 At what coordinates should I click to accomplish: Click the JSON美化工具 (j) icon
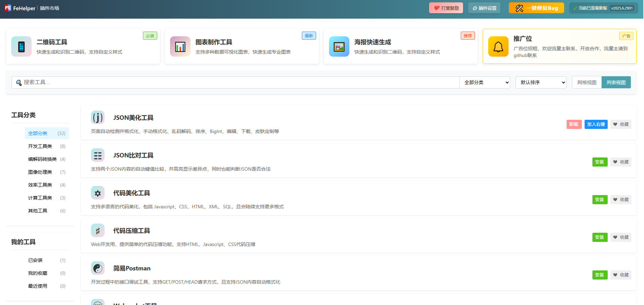pos(98,117)
